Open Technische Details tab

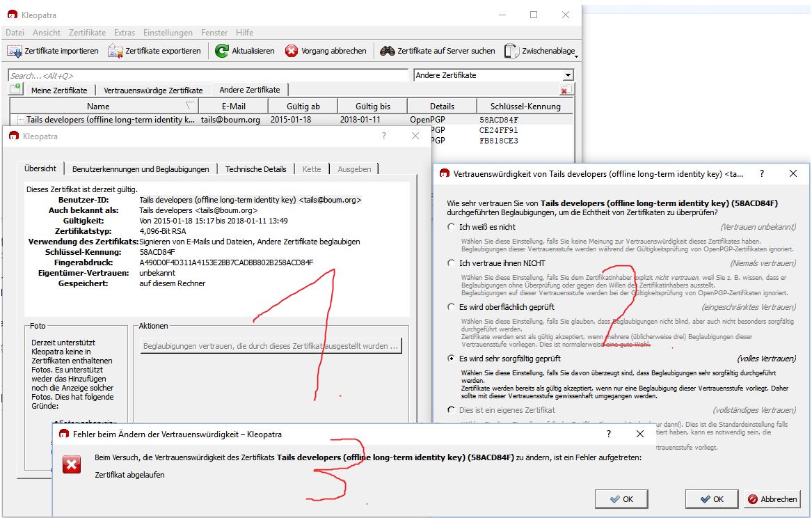click(256, 169)
